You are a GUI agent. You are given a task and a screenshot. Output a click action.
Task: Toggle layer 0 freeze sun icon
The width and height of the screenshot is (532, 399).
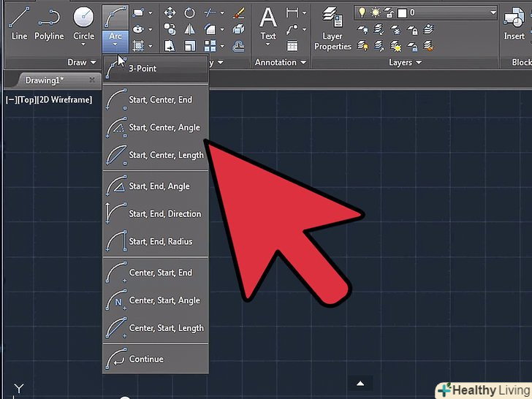pos(376,13)
